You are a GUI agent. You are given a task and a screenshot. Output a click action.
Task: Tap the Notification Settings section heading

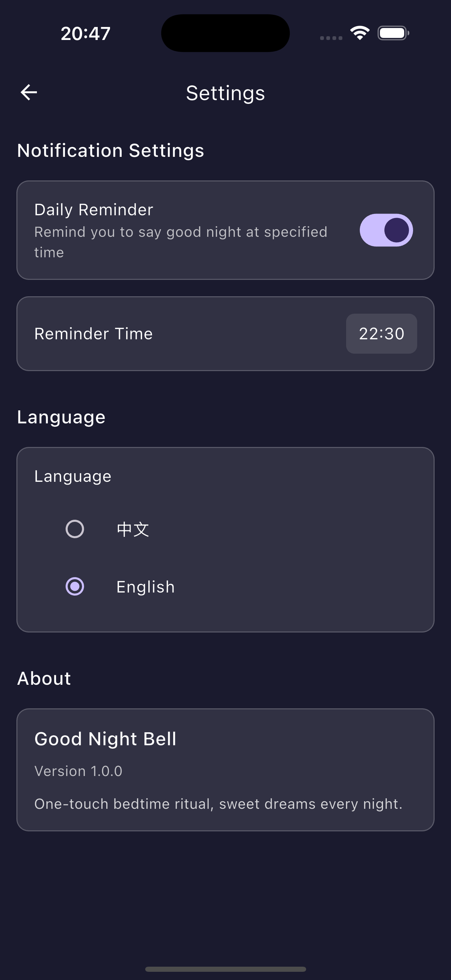point(111,150)
